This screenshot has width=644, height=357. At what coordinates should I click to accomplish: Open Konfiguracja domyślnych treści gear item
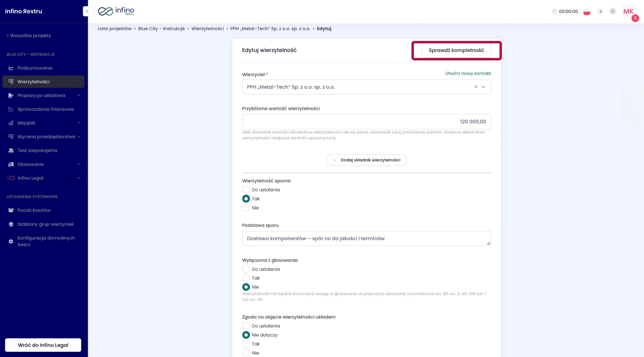click(46, 241)
